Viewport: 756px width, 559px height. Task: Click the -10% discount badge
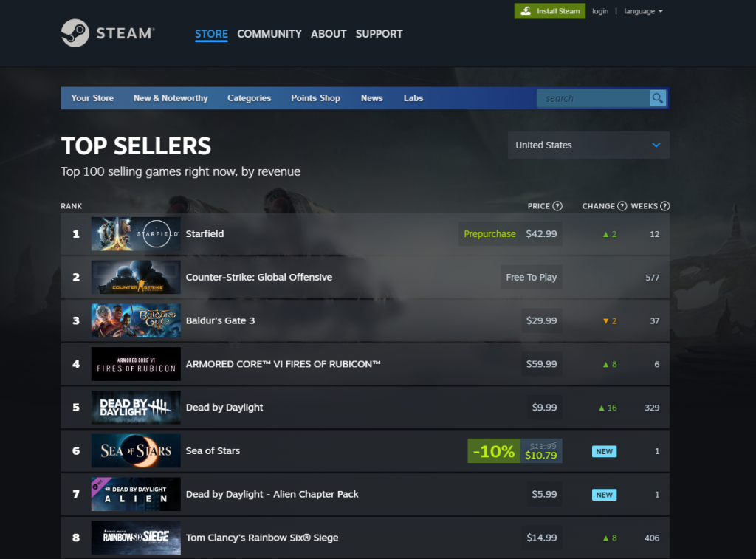tap(493, 450)
